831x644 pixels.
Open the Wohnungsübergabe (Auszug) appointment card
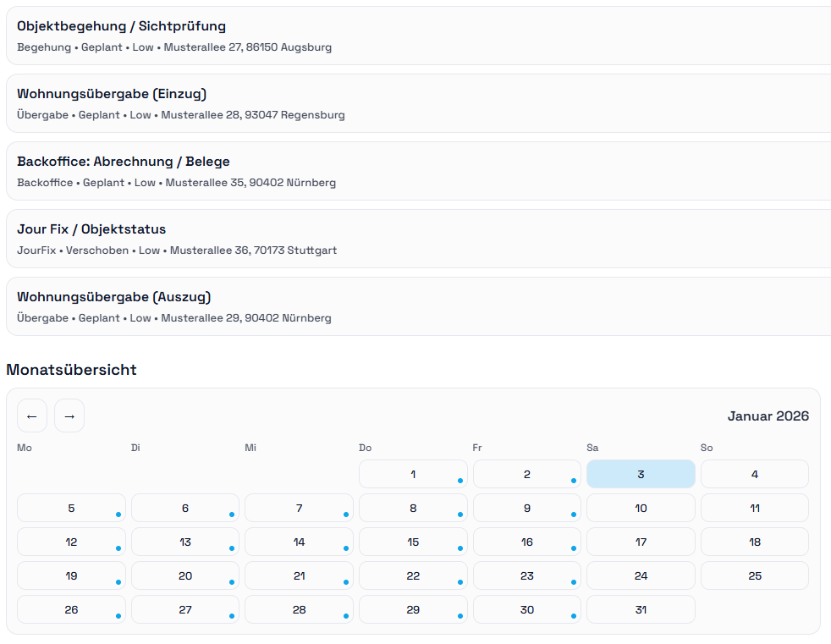(x=418, y=307)
